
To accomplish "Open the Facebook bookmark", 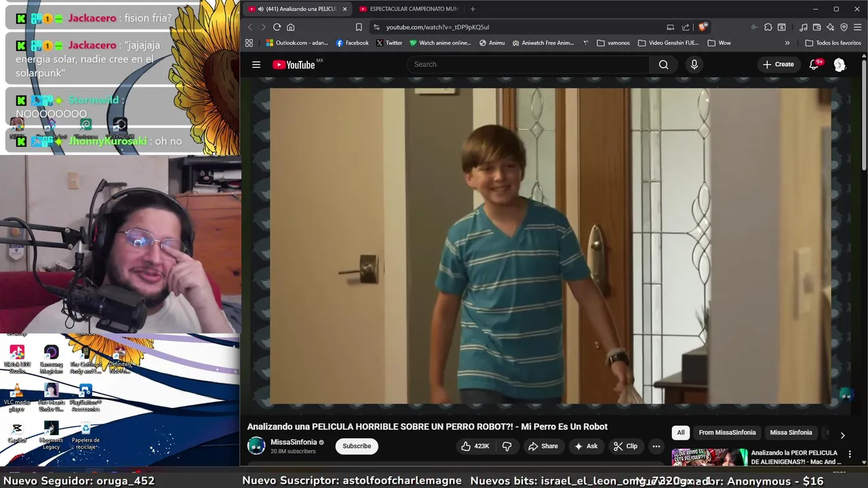I will [353, 43].
